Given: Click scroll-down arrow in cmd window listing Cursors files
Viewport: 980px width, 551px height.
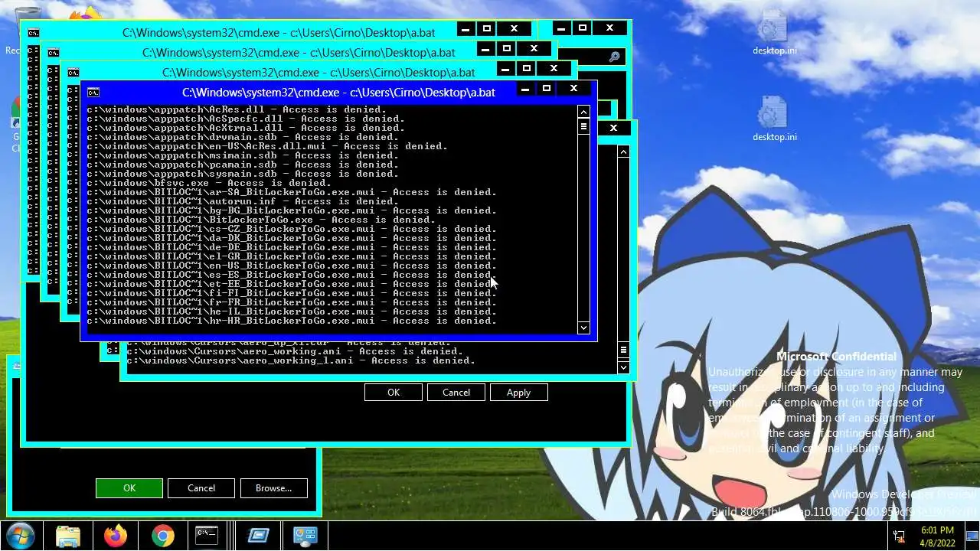Looking at the screenshot, I should (x=623, y=367).
